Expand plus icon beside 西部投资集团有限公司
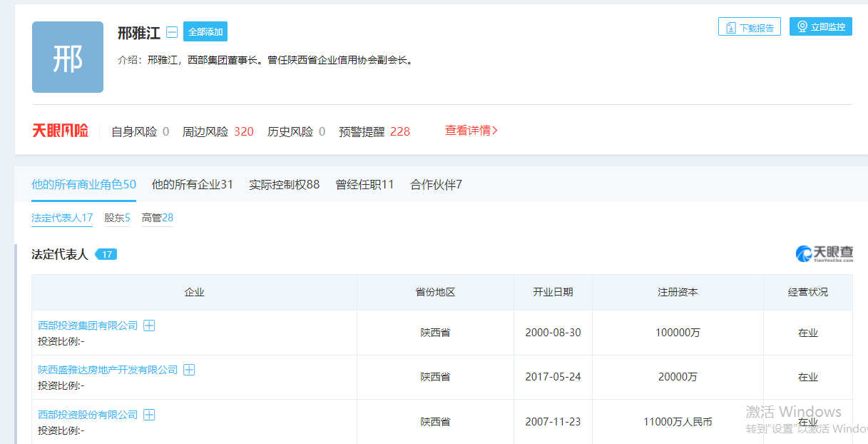The width and height of the screenshot is (868, 444). click(149, 326)
